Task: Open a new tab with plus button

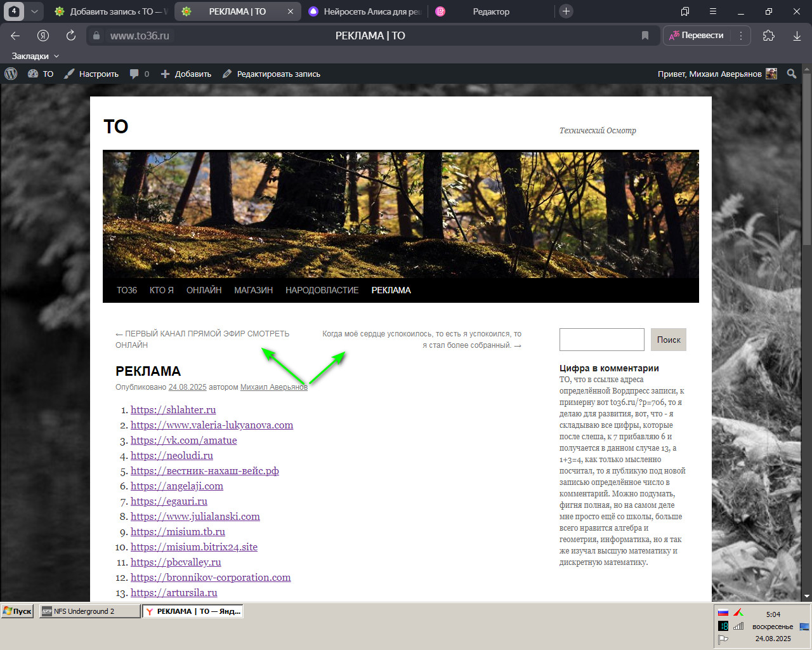Action: point(566,11)
